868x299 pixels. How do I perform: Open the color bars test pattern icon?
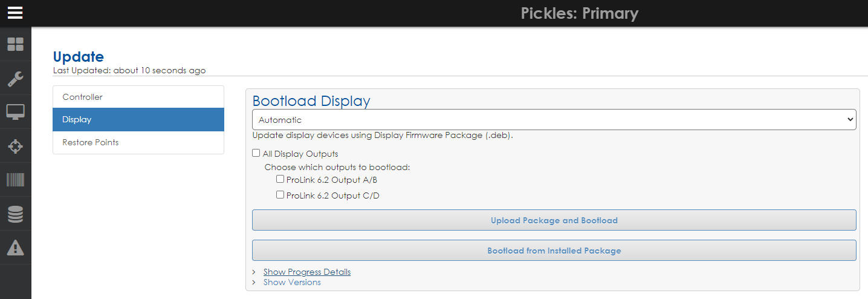click(15, 180)
